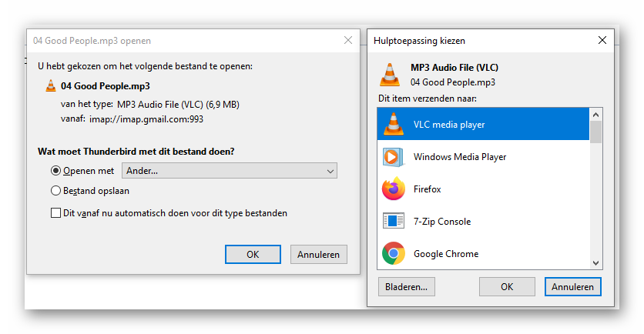Close the 'Hulptoepassing kiezen' dialog window
Screen dimensions: 644x334
pos(602,39)
